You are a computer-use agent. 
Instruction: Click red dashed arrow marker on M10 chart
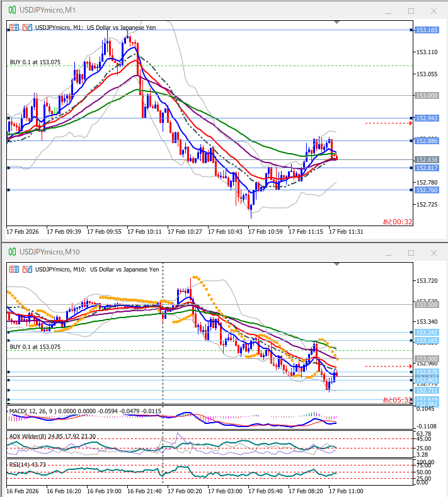(410, 366)
